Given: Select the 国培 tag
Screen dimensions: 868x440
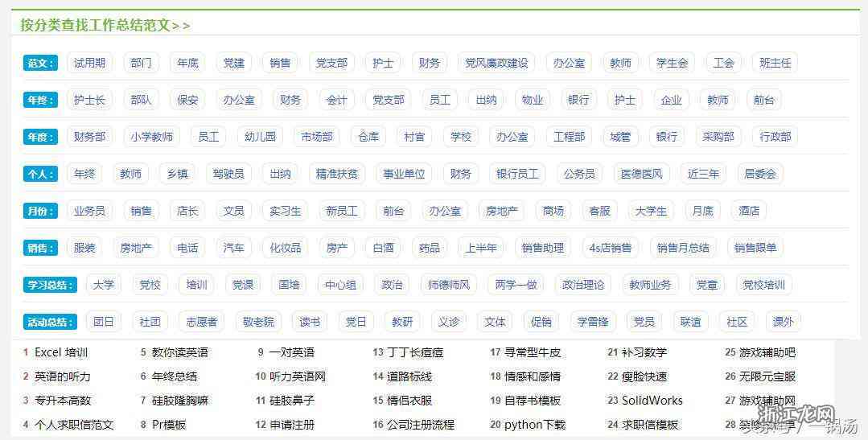Looking at the screenshot, I should tap(289, 285).
